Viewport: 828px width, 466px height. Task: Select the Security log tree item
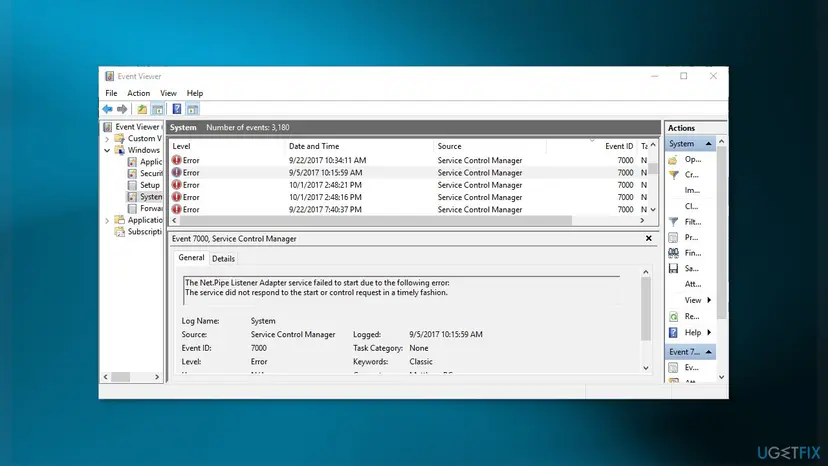[145, 173]
